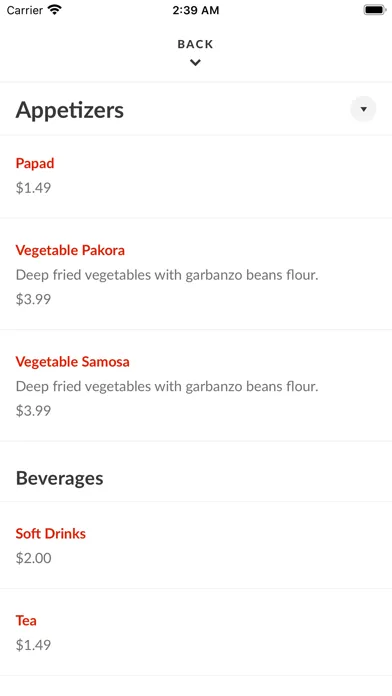Tap the Papad price $1.49
The width and height of the screenshot is (392, 696).
click(x=33, y=187)
